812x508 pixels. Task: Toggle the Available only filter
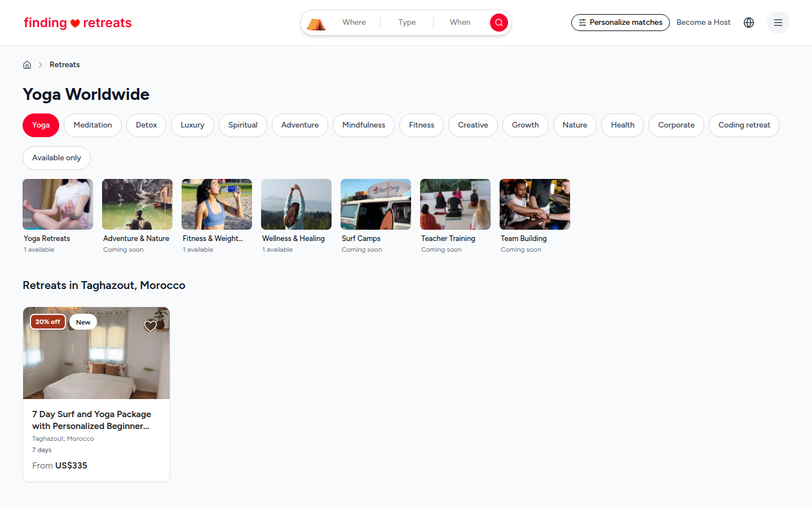(x=56, y=158)
